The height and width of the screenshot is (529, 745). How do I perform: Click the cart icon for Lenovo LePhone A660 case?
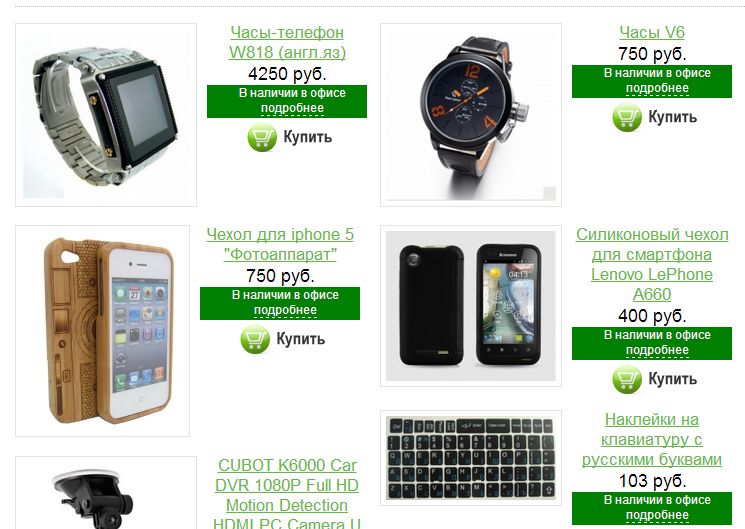(627, 379)
